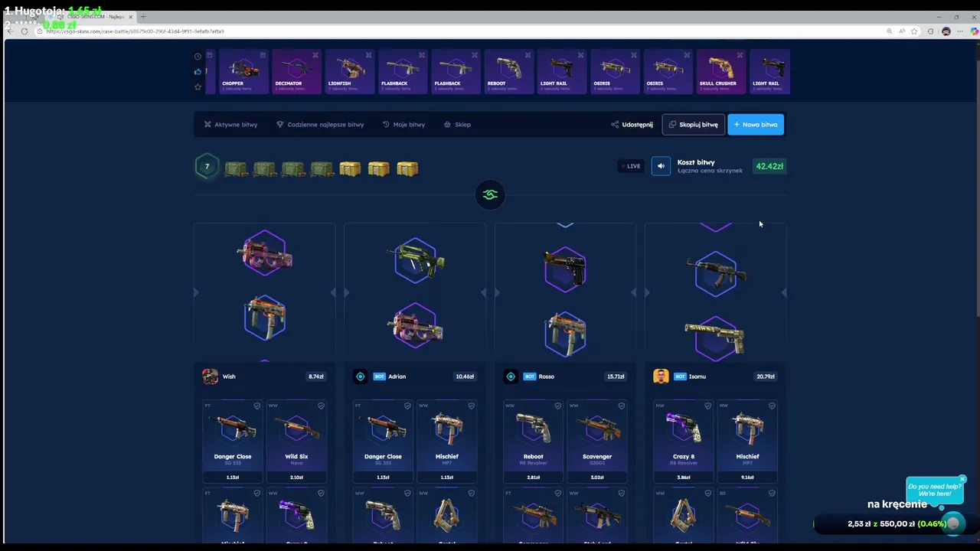
Task: Click pink P90 in Wish's roulette column
Action: click(x=265, y=253)
